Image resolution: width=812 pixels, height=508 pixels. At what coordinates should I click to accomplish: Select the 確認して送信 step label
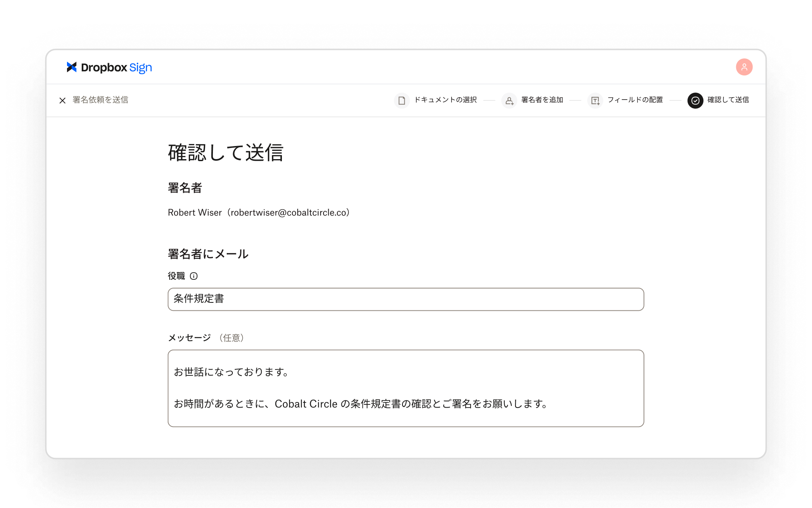(x=728, y=100)
